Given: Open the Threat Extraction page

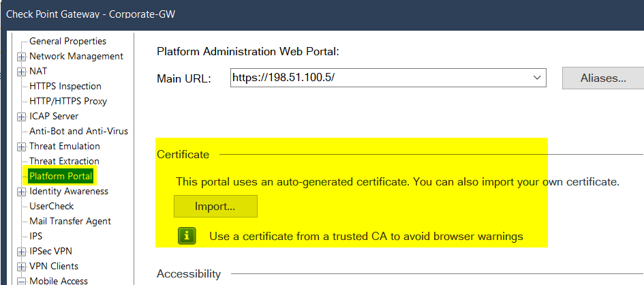Looking at the screenshot, I should tap(65, 161).
